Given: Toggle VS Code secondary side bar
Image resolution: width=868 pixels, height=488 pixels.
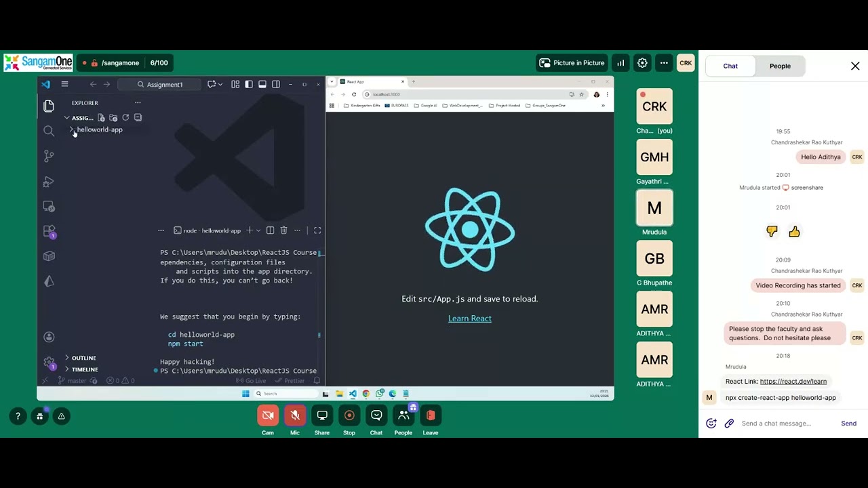Looking at the screenshot, I should pos(276,85).
